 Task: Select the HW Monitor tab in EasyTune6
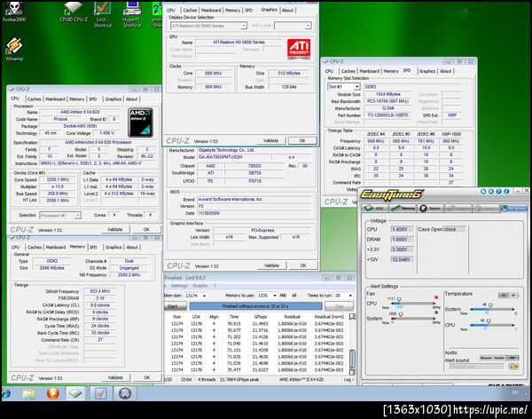[x=514, y=208]
